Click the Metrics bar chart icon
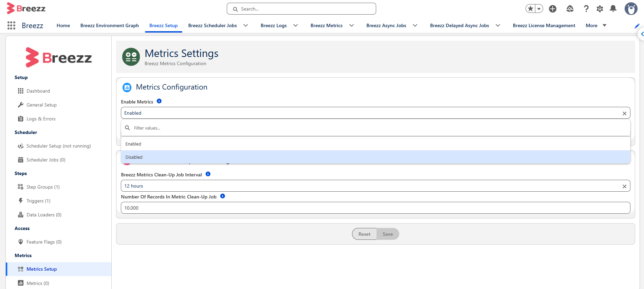This screenshot has width=644, height=289. (21, 283)
